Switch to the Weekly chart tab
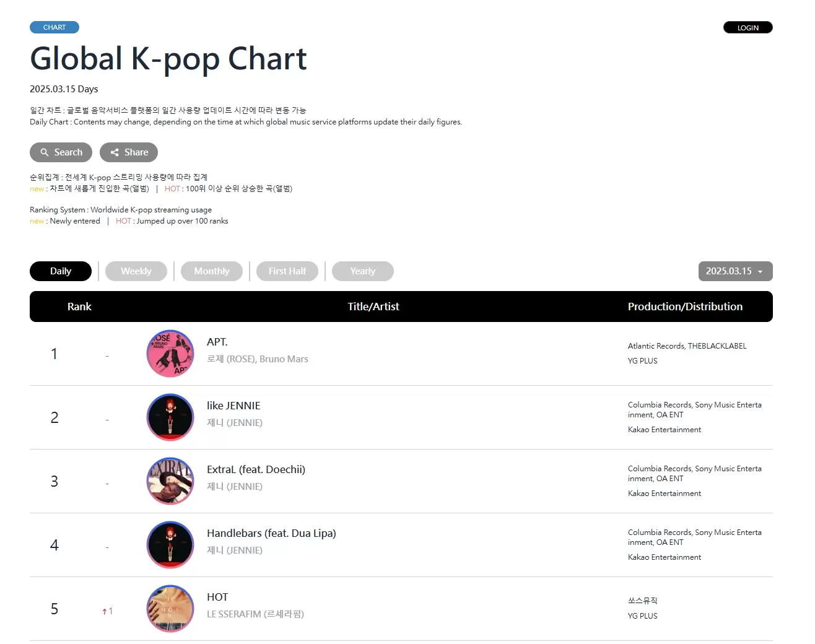Screen dimensions: 815x644 (136, 271)
